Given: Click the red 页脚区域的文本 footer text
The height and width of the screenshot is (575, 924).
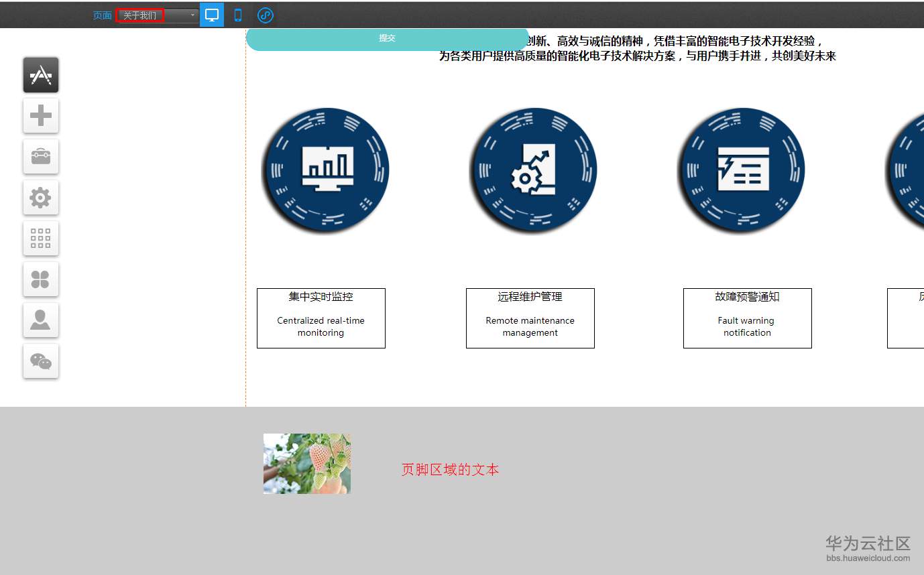Looking at the screenshot, I should click(450, 470).
